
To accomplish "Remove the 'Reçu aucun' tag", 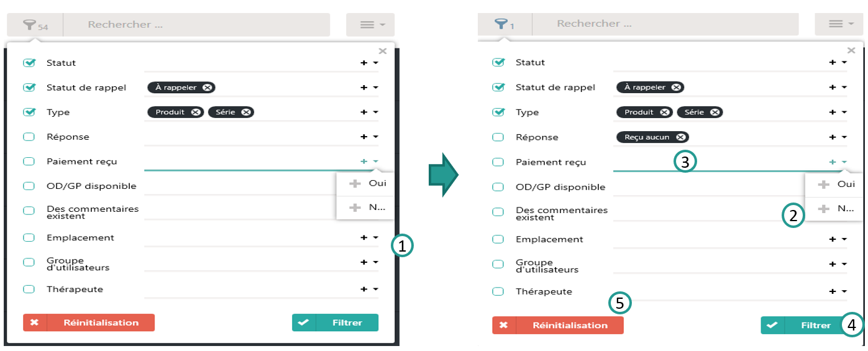I will click(x=681, y=137).
